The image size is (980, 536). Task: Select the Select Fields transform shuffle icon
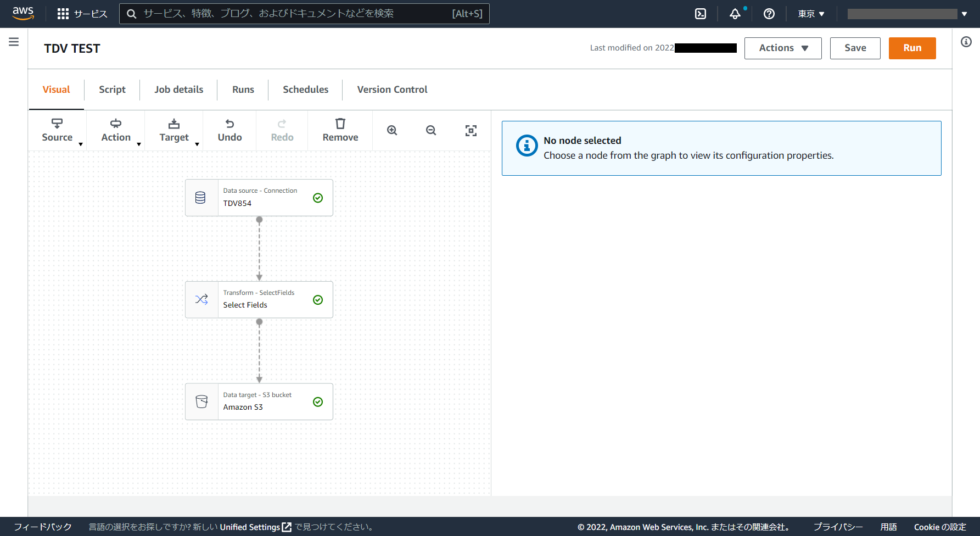(x=201, y=299)
